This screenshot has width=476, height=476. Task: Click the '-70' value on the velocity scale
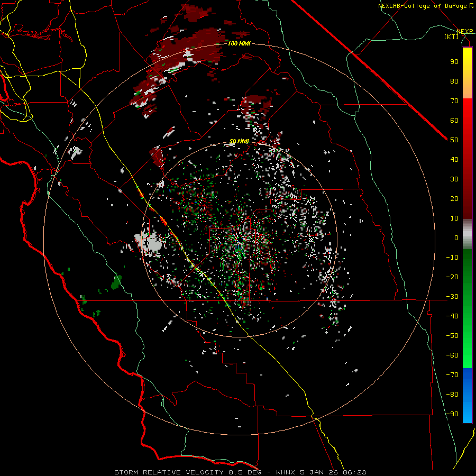click(452, 375)
